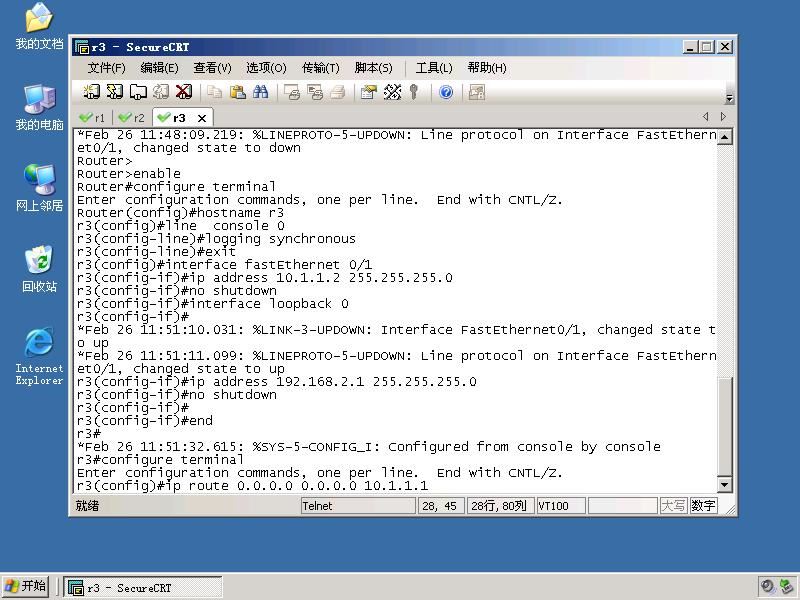This screenshot has width=800, height=600.
Task: Open the 传输(T) menu
Action: tap(320, 68)
